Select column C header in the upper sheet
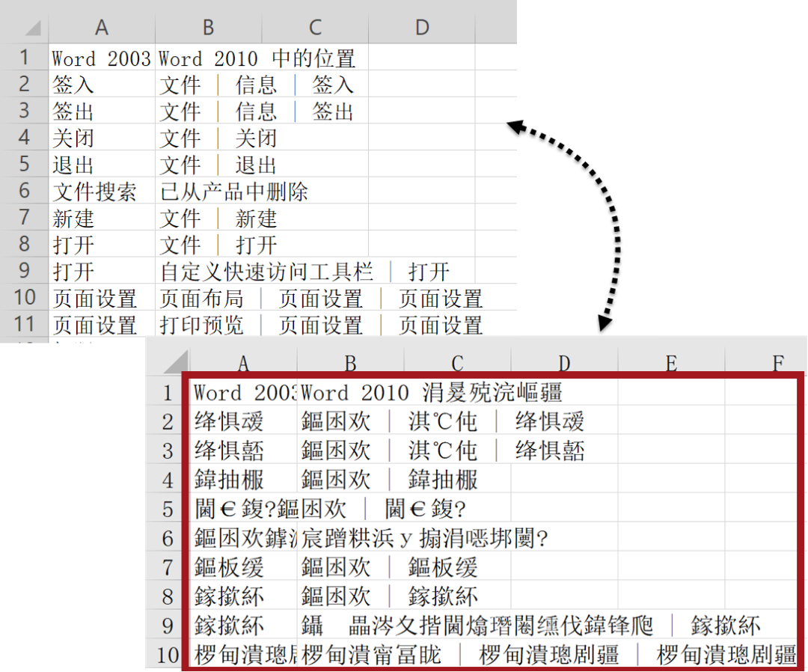Screen dimensions: 808x672 point(314,28)
